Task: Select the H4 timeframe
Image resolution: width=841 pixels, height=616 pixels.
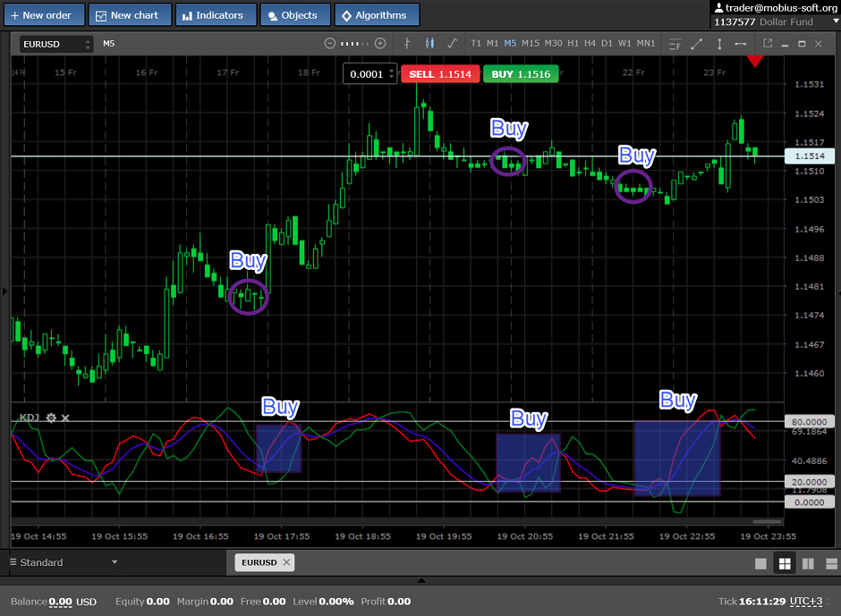Action: pos(590,44)
